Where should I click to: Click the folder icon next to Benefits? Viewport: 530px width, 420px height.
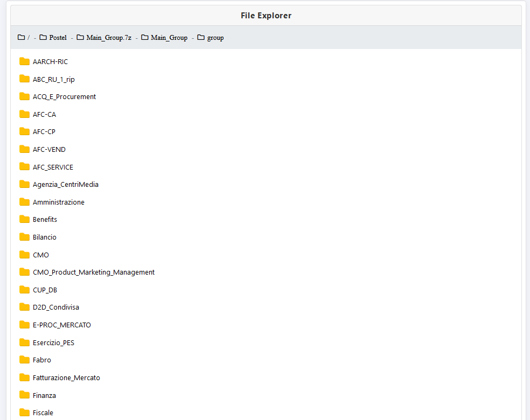[24, 219]
